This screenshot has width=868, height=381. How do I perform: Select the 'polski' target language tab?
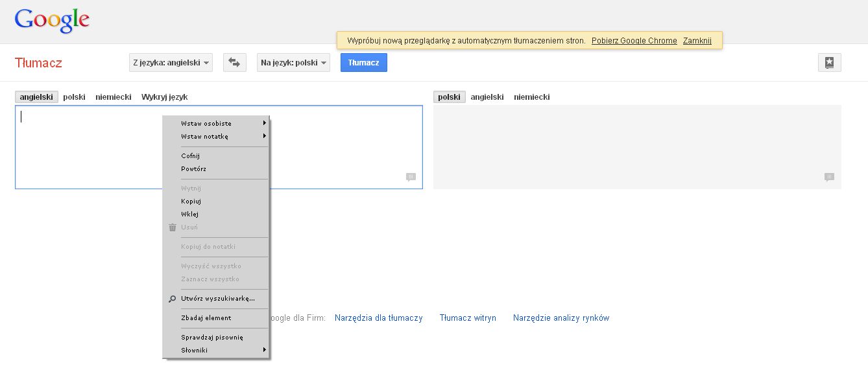coord(449,97)
